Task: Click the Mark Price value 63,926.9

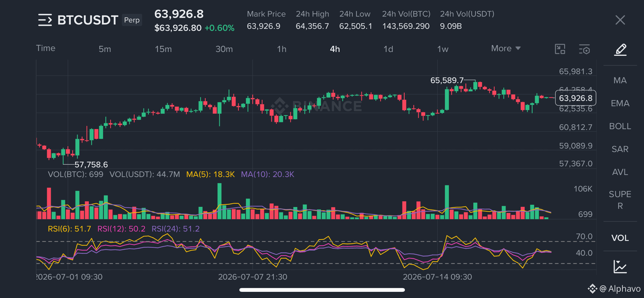Action: click(x=263, y=26)
